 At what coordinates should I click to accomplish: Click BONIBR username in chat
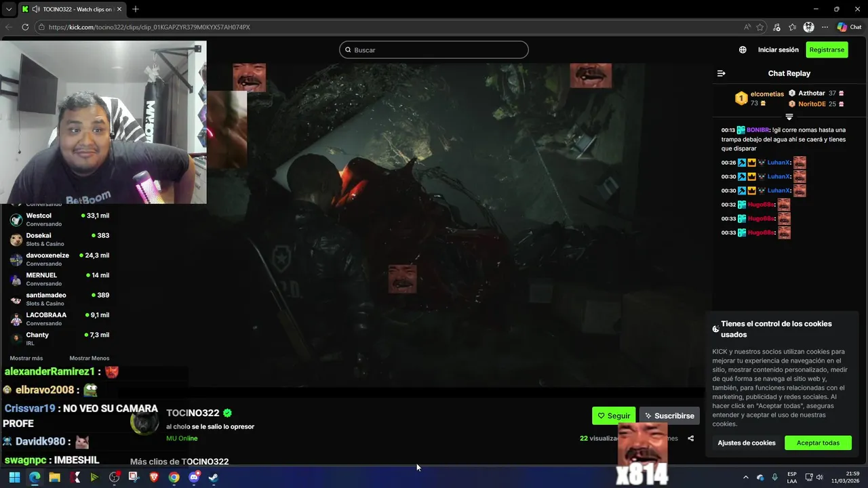pos(758,130)
